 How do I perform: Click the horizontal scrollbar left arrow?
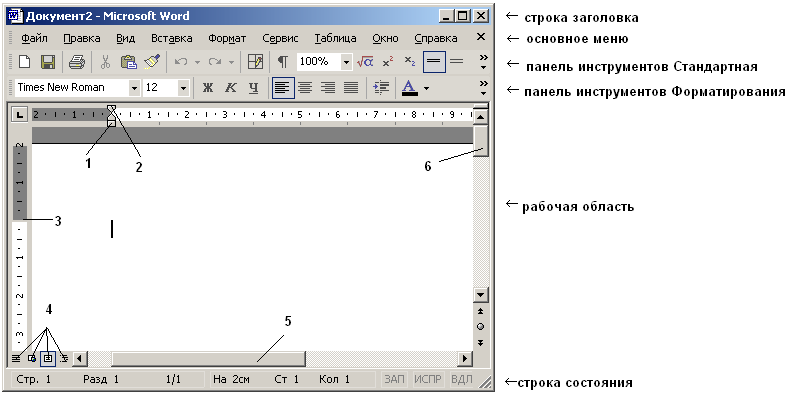pos(80,359)
